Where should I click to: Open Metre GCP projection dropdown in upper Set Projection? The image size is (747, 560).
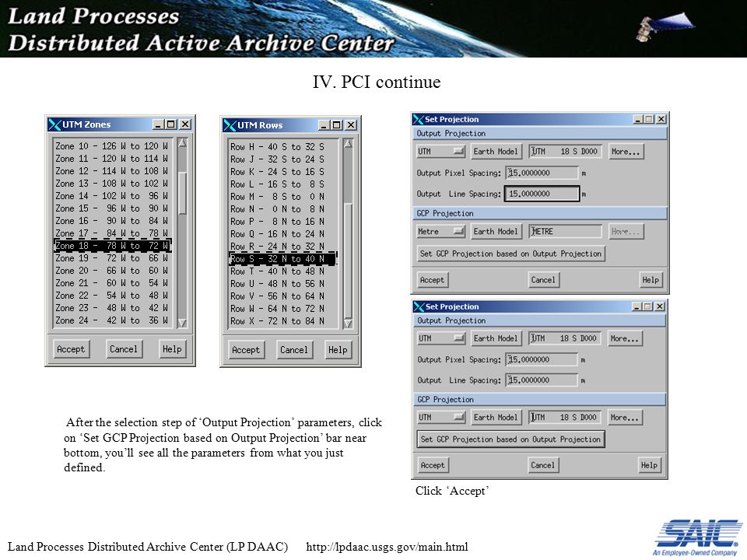[x=441, y=232]
